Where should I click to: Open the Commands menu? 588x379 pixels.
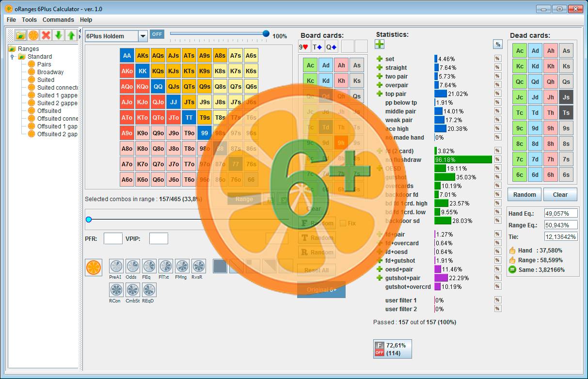pyautogui.click(x=58, y=20)
